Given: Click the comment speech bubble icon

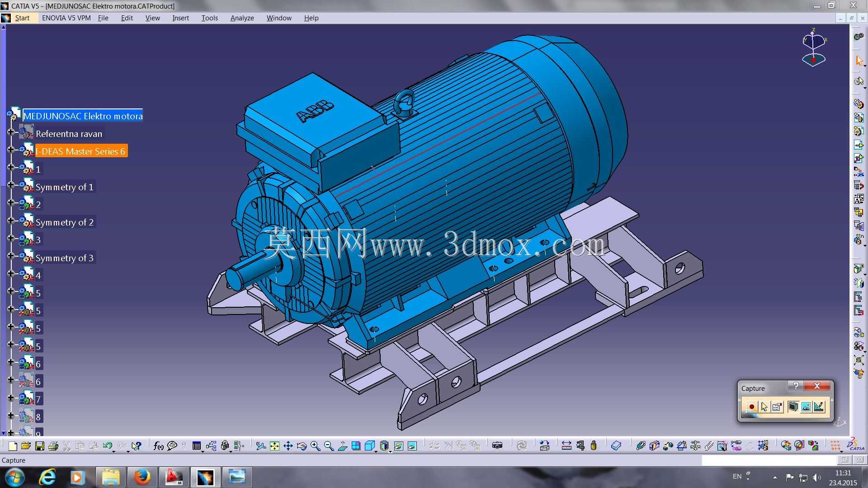Looking at the screenshot, I should pos(172,446).
